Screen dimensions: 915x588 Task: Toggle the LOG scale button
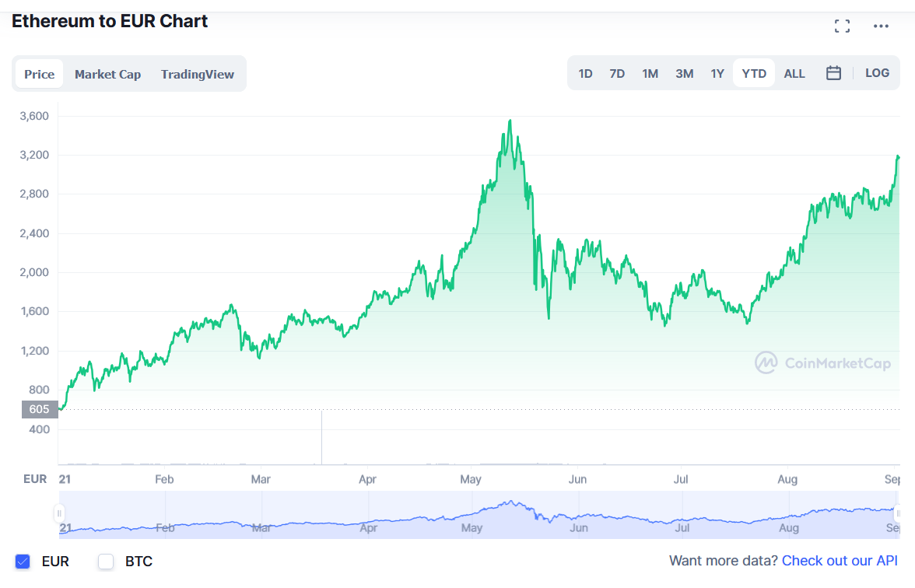point(877,73)
